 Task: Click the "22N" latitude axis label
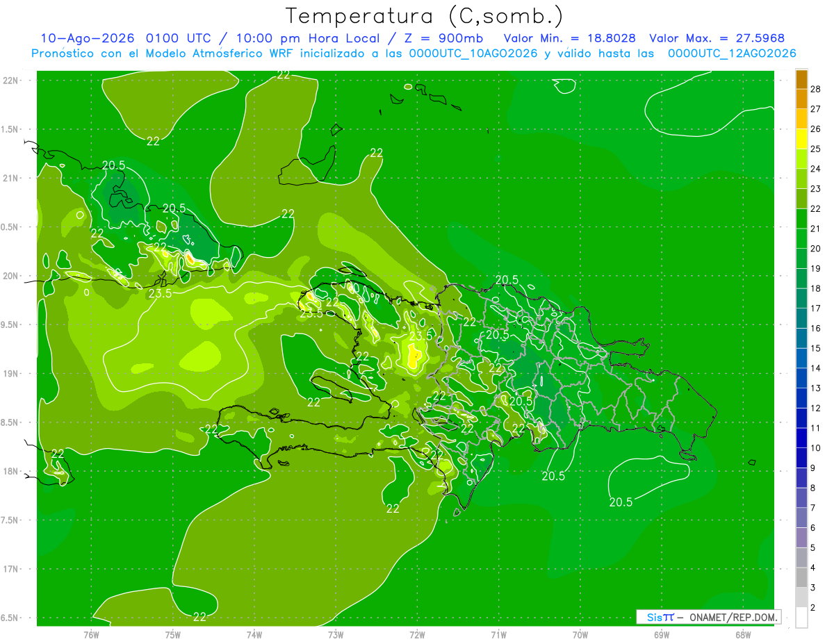[x=11, y=81]
